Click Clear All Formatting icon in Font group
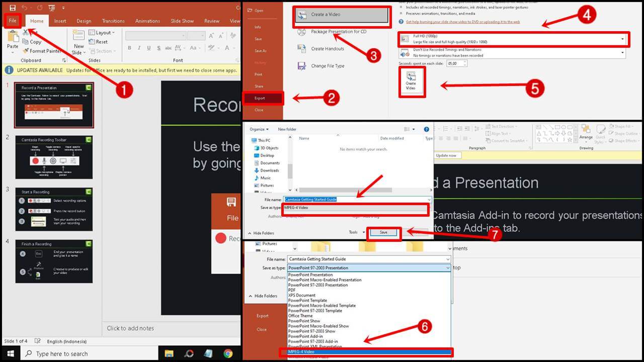Viewport: 644px width, 362px height. click(x=232, y=36)
